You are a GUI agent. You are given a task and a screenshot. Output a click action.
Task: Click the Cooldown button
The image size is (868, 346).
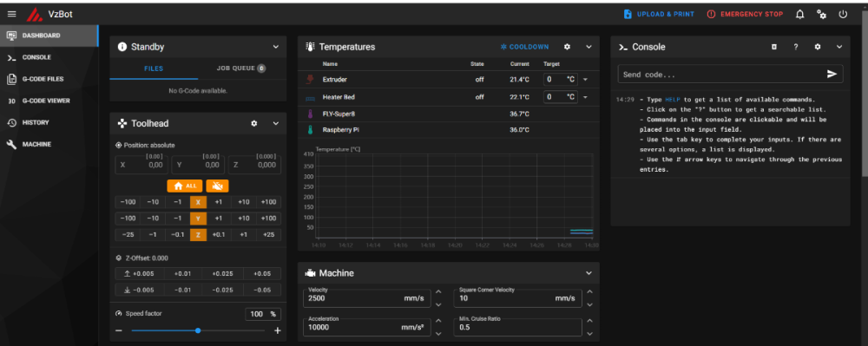point(525,47)
